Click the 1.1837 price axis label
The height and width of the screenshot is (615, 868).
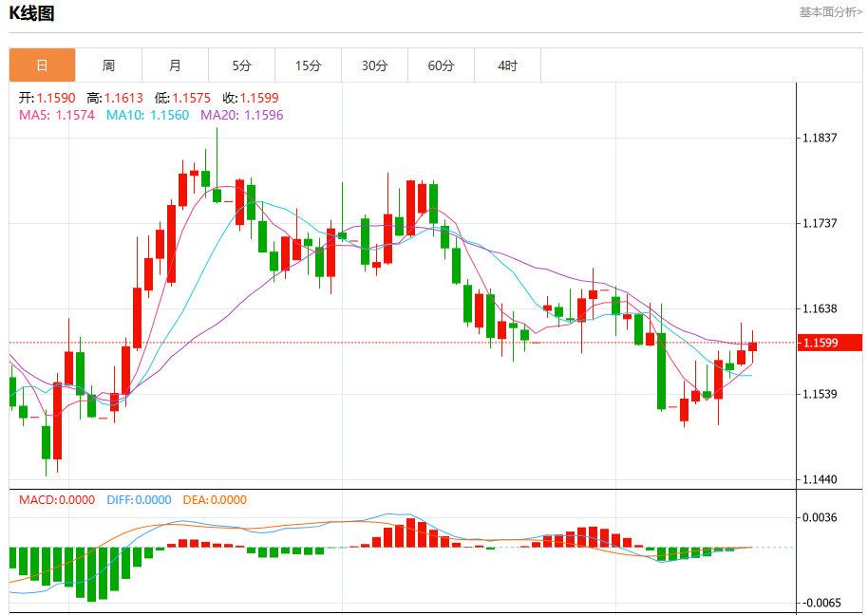pyautogui.click(x=820, y=138)
